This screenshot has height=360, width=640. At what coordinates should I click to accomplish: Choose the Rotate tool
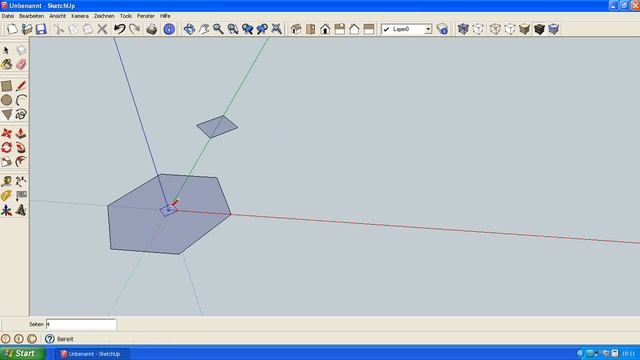coord(6,148)
